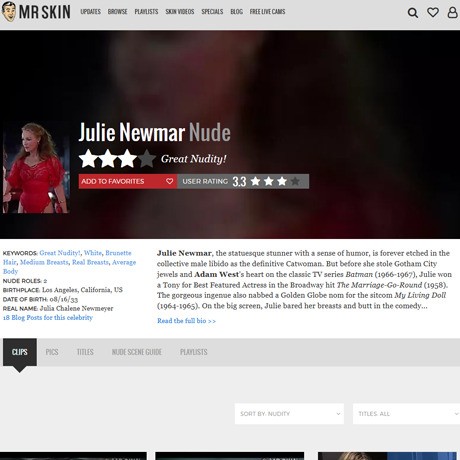This screenshot has width=460, height=460.
Task: Expand the full bio link
Action: pos(186,321)
